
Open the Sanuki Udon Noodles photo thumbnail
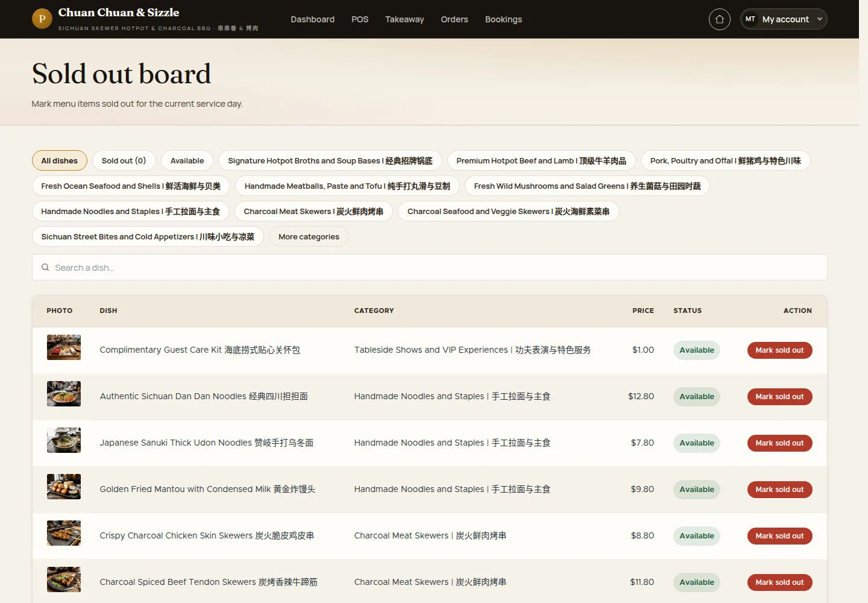tap(64, 440)
